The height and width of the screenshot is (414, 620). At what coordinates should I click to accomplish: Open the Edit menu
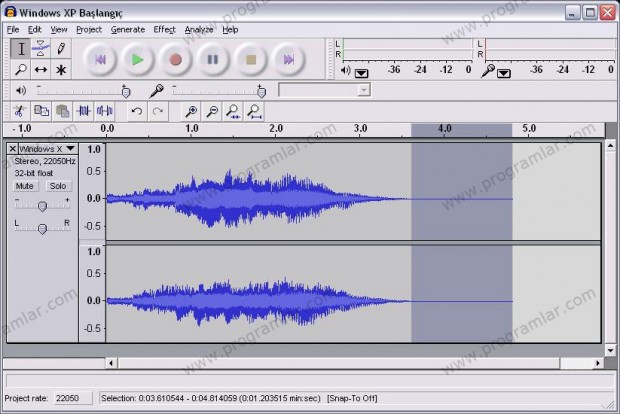pos(34,30)
